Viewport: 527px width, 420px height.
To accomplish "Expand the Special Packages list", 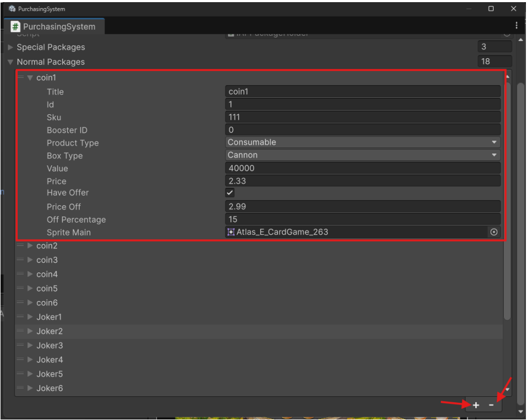I will 10,47.
